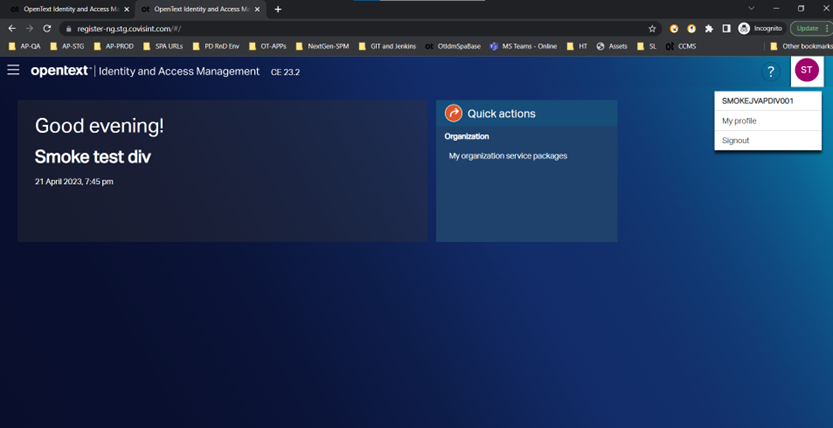Click the Incognito profile icon
833x428 pixels.
point(744,29)
